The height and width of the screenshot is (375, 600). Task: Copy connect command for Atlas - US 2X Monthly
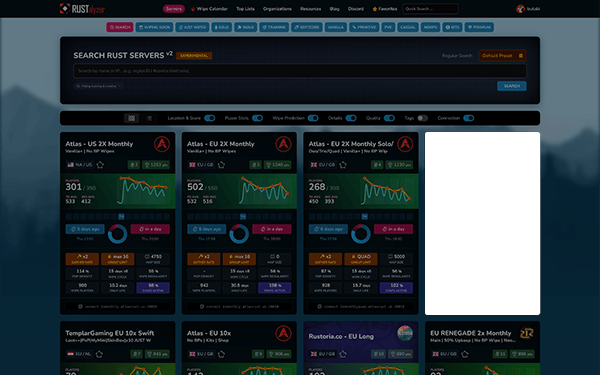click(x=117, y=307)
